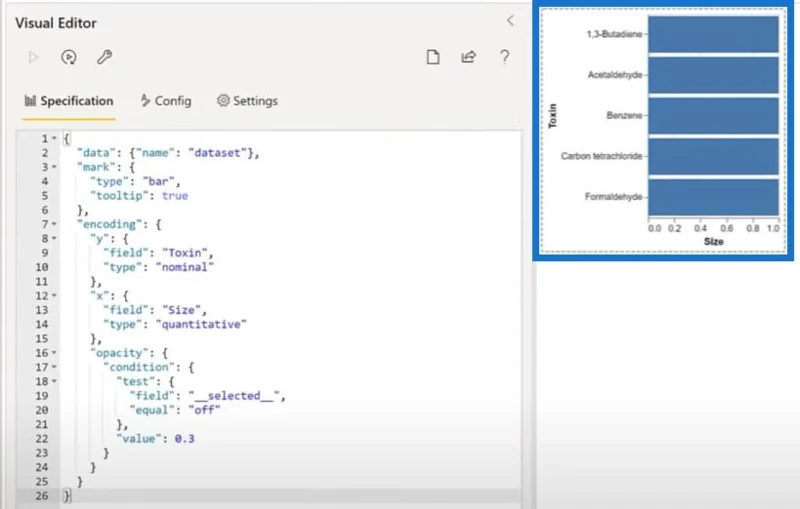This screenshot has height=509, width=800.
Task: Click the "dataset" value on line 2
Action: [x=217, y=152]
